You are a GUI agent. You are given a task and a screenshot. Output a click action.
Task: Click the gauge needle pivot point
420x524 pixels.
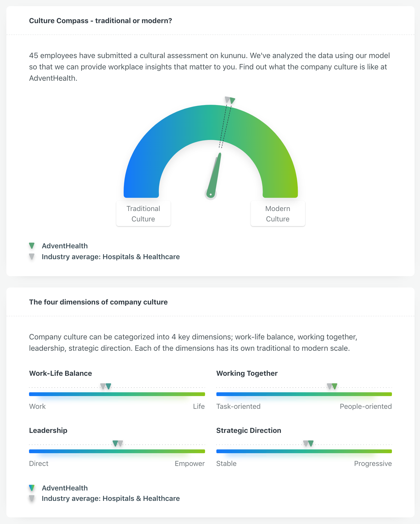click(x=211, y=194)
